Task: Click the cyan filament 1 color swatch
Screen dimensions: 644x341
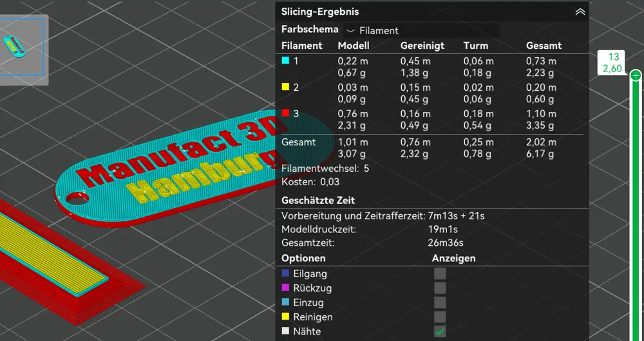Action: click(x=285, y=60)
